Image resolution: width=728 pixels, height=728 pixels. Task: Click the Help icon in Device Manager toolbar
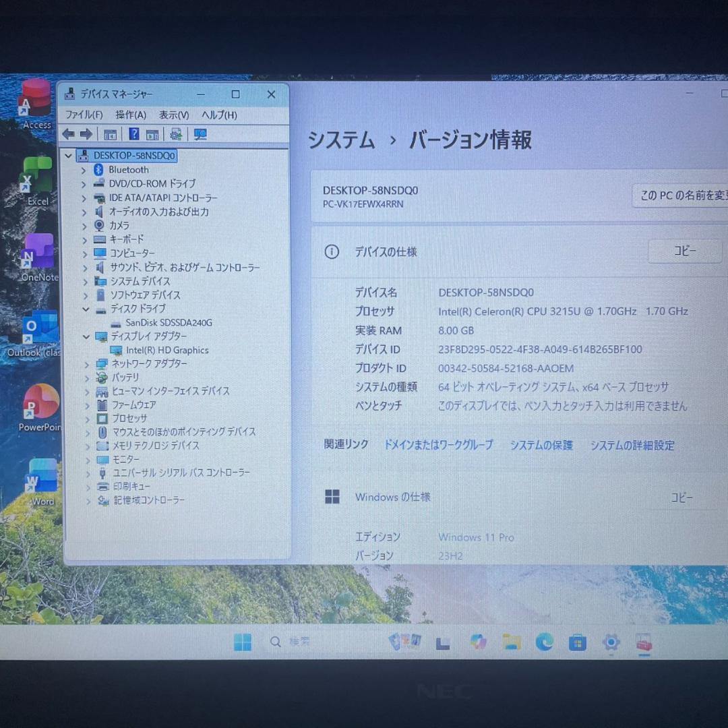pos(133,133)
